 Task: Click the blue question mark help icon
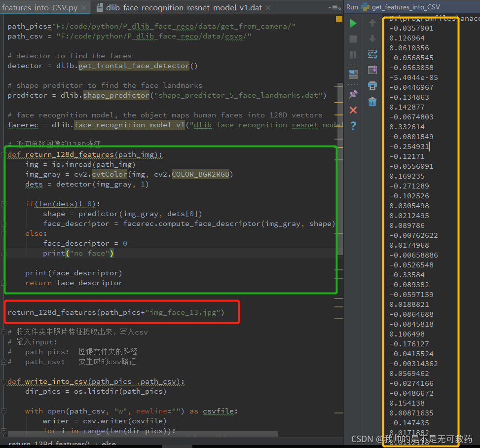(x=353, y=125)
